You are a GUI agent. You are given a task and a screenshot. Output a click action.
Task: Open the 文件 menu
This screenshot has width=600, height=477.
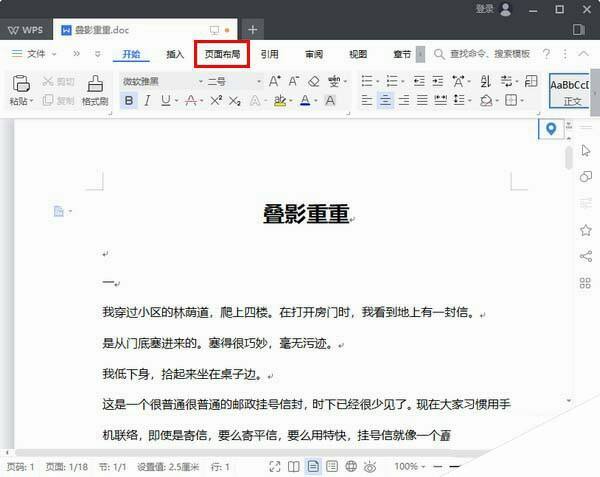(x=34, y=54)
